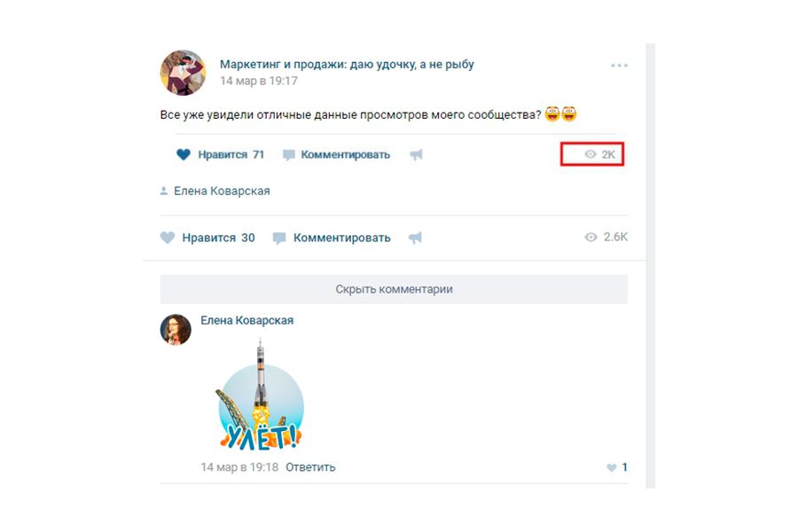Click Елена Коварская author signature under the repost

222,191
